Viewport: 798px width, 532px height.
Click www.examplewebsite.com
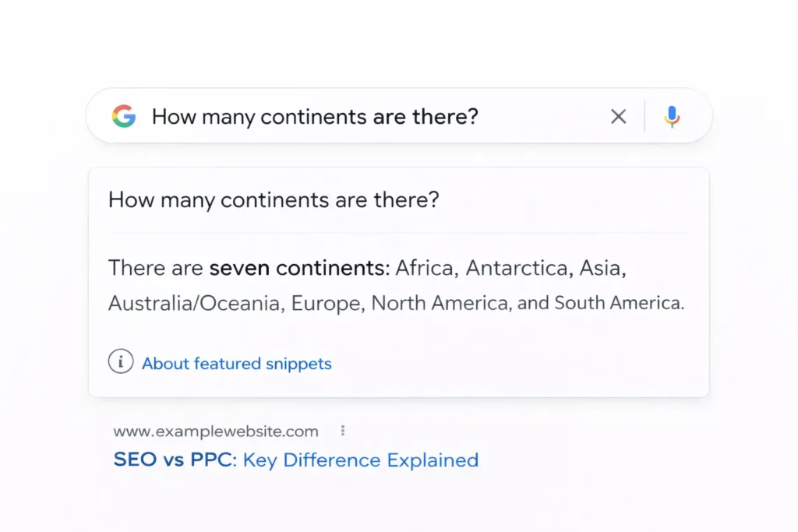pos(213,431)
